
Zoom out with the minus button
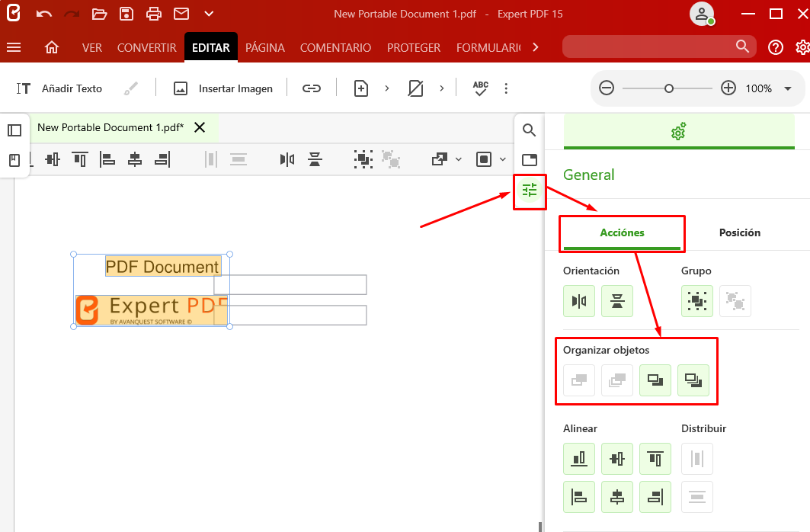(607, 88)
